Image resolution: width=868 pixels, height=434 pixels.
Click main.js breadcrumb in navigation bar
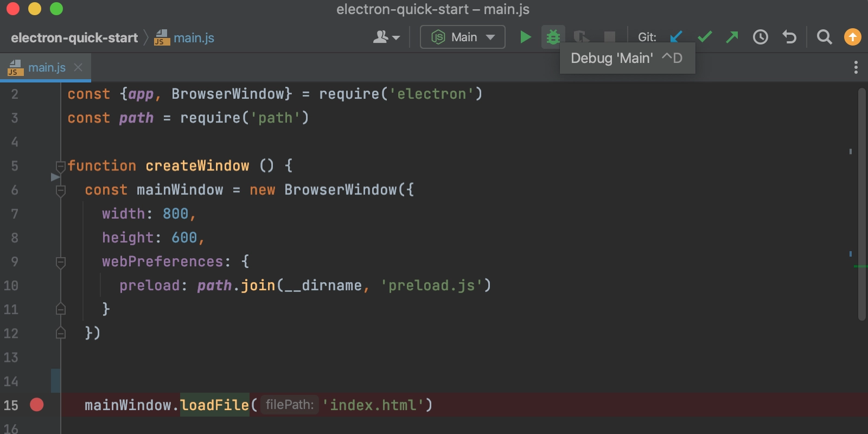184,37
